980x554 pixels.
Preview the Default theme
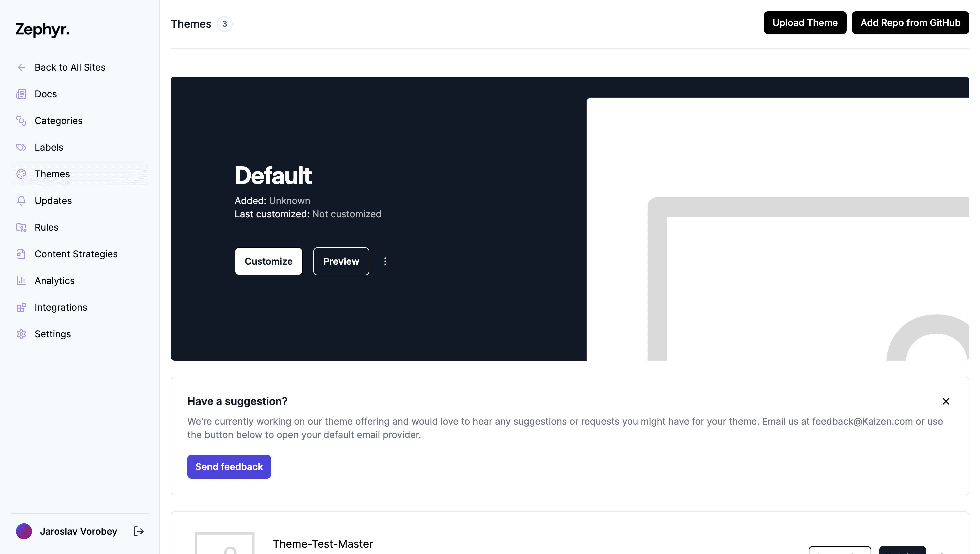(x=341, y=261)
